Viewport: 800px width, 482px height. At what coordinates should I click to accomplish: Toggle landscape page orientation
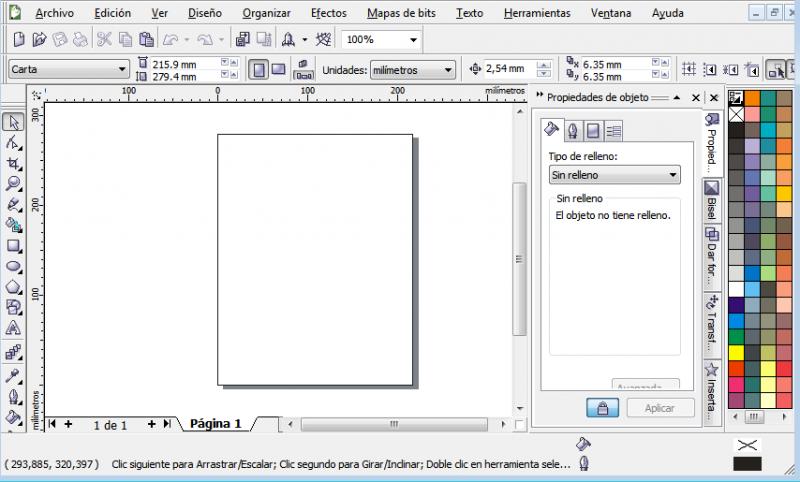(x=279, y=70)
